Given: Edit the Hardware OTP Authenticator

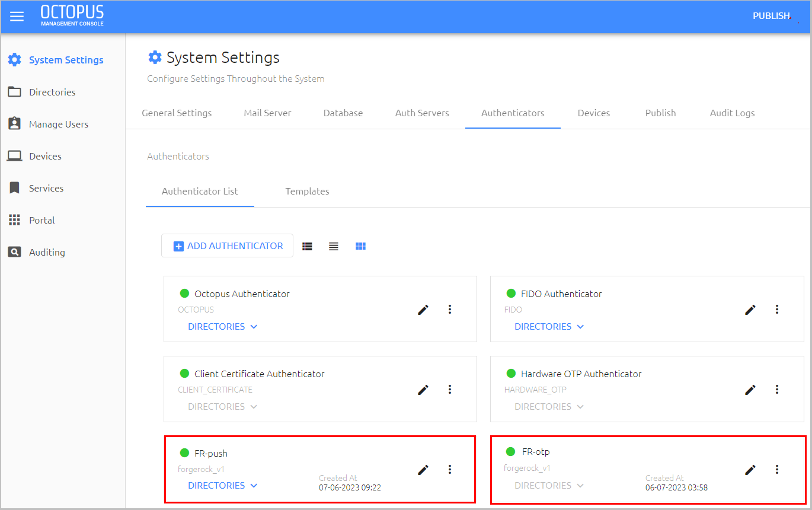Looking at the screenshot, I should tap(750, 389).
